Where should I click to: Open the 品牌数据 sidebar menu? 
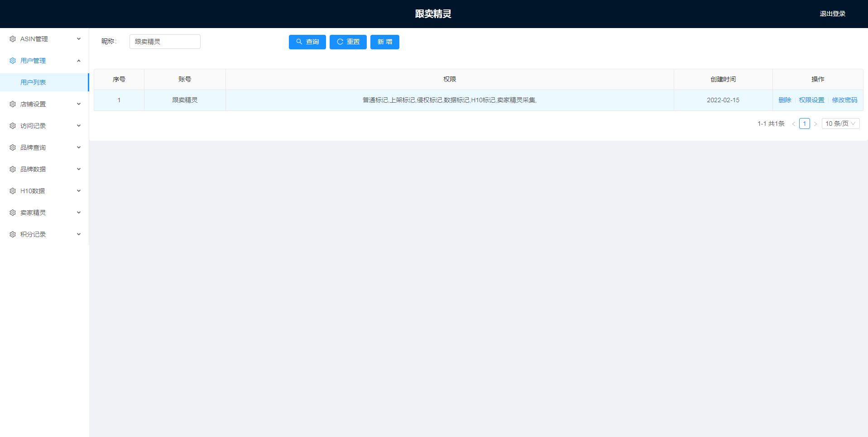[x=33, y=169]
